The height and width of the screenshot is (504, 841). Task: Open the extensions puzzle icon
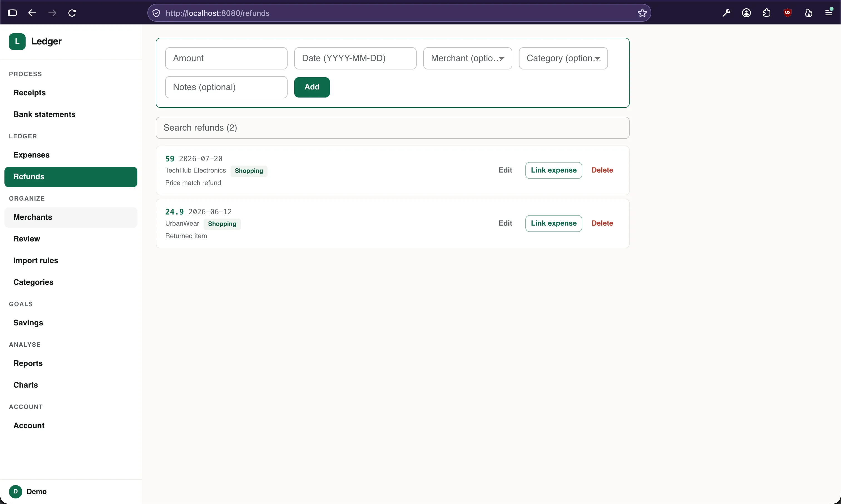tap(766, 13)
